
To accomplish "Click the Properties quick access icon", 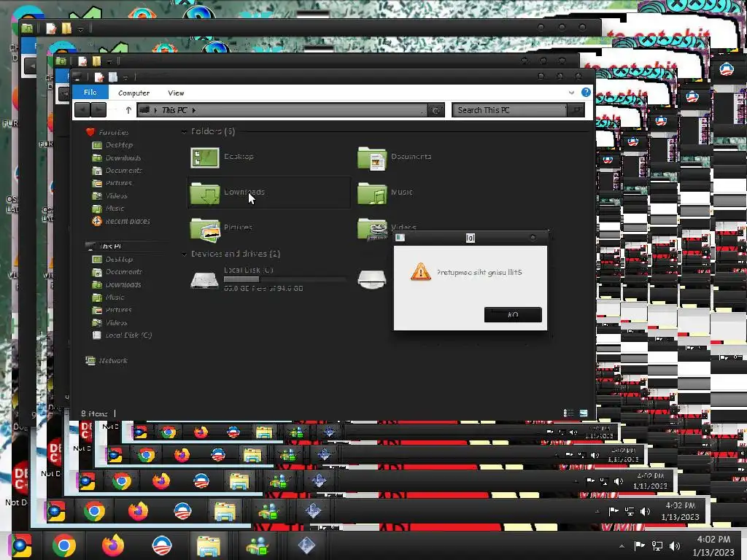I will pyautogui.click(x=99, y=77).
